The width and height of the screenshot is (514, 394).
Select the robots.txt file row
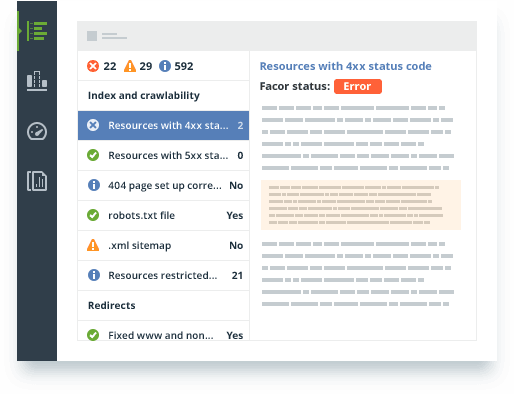tap(163, 215)
